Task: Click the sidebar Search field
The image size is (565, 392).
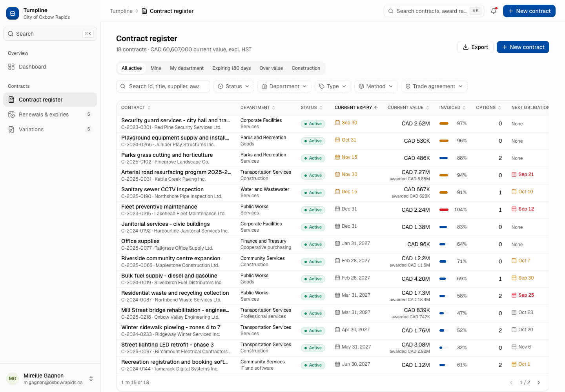Action: [50, 34]
